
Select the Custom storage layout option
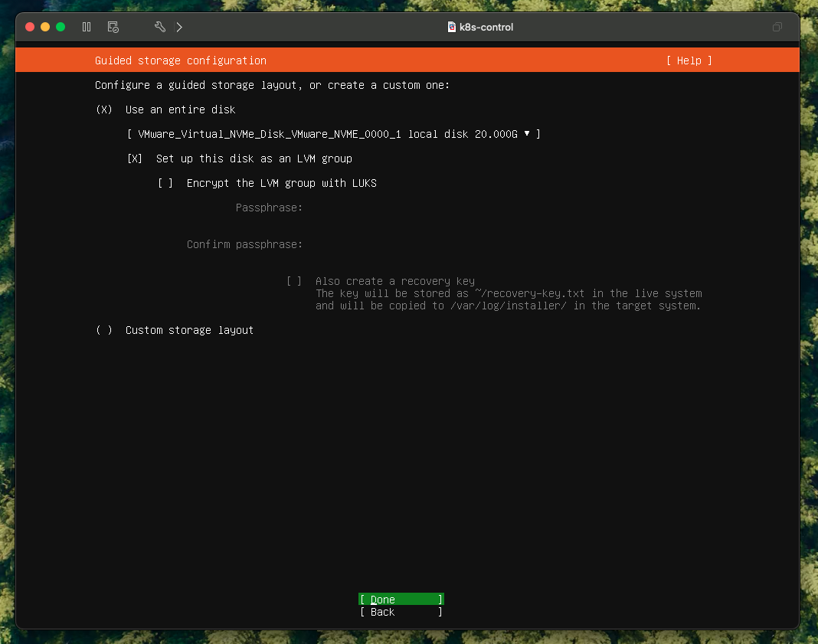(x=104, y=330)
